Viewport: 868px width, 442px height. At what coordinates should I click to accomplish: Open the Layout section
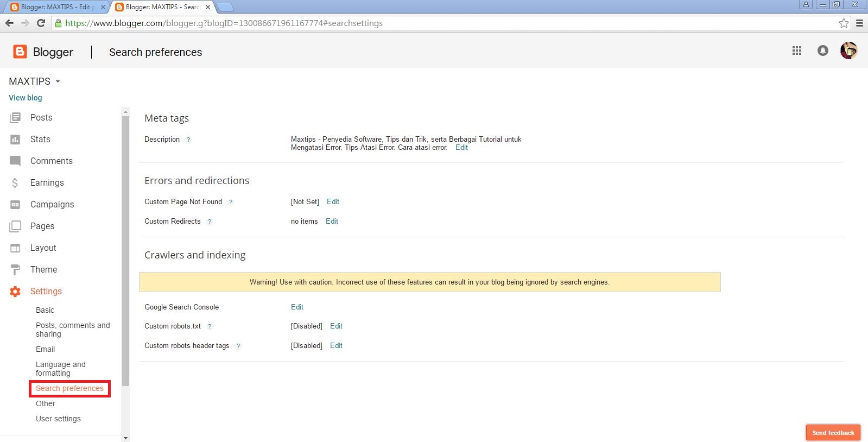click(43, 248)
